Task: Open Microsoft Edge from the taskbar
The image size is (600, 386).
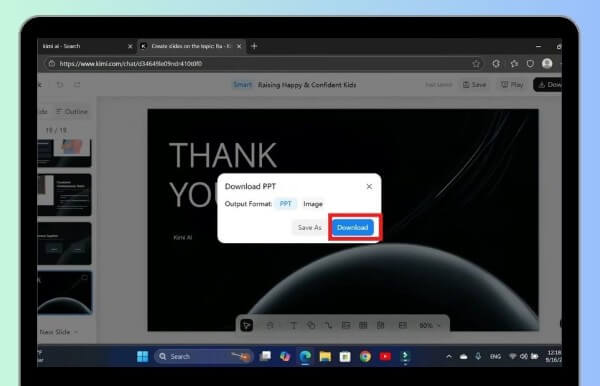Action: coord(305,357)
